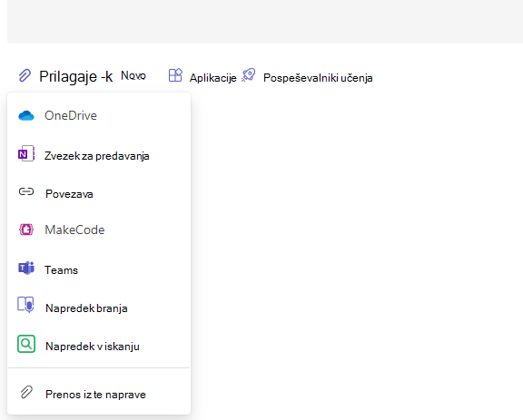
Task: Choose Napredek branja
Action: coord(99,308)
